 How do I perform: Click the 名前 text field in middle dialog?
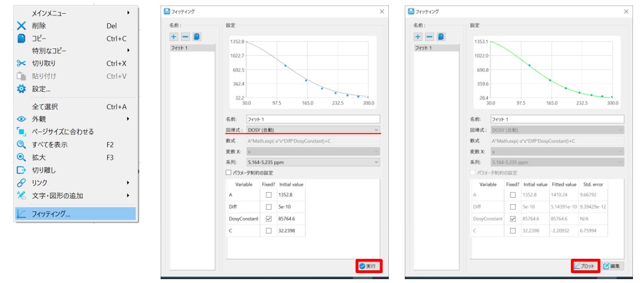point(313,119)
